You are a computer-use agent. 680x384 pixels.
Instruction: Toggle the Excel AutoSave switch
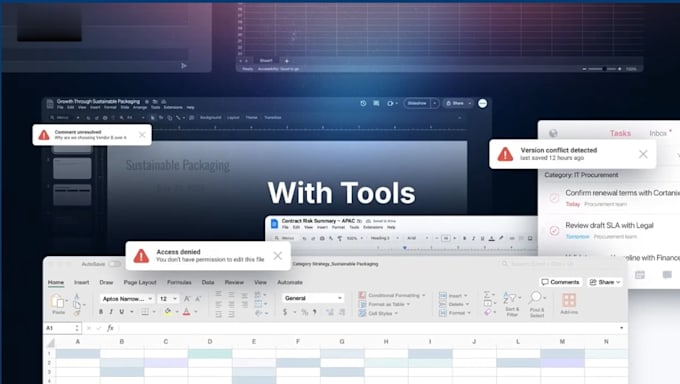pos(114,264)
